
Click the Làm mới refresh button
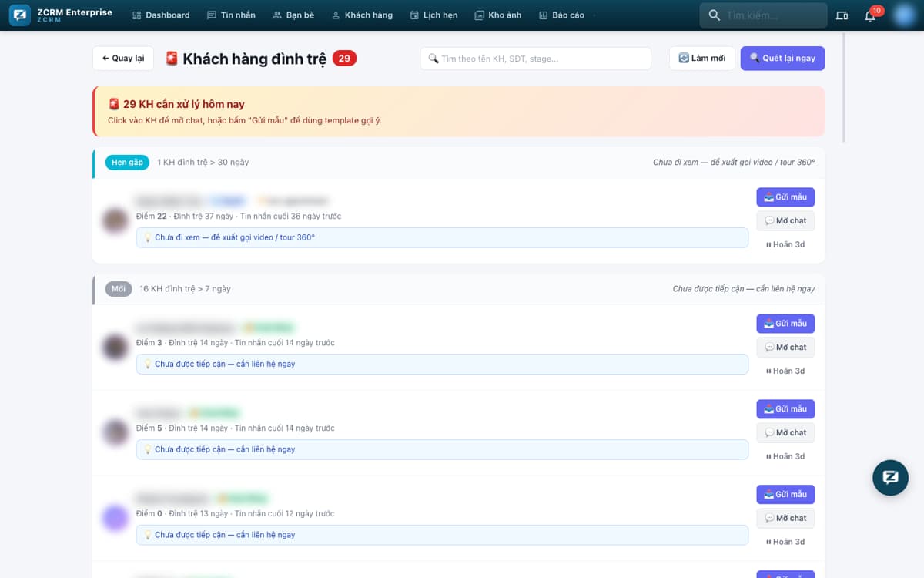(x=701, y=59)
